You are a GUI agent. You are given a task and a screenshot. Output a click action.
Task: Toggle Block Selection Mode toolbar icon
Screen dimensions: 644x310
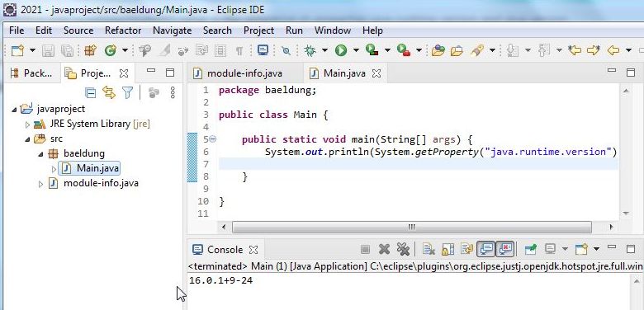pyautogui.click(x=220, y=50)
